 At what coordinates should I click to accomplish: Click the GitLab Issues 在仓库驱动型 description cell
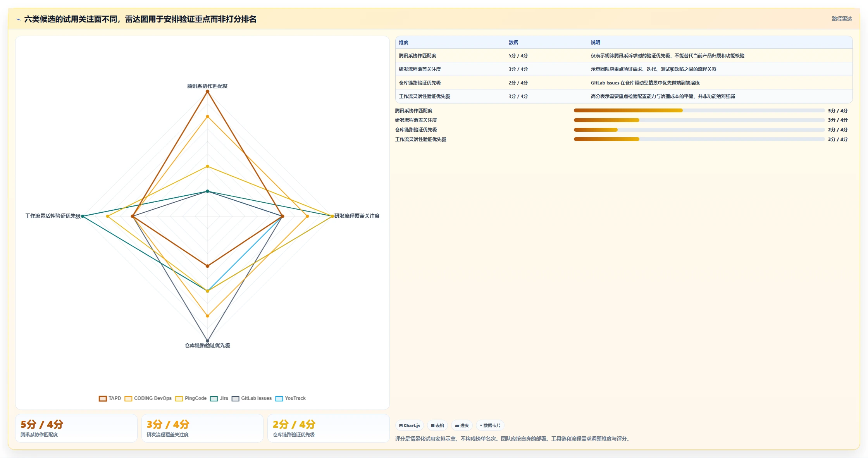(x=645, y=83)
